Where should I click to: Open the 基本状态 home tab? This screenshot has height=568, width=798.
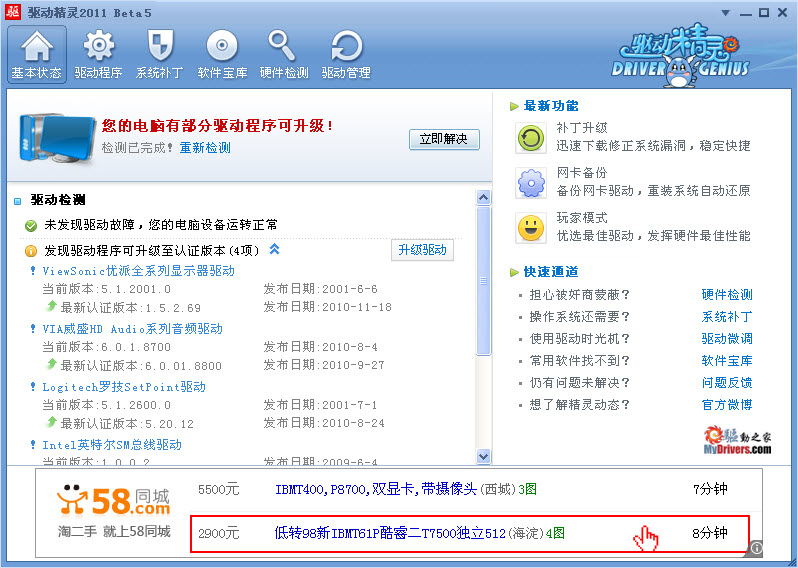(37, 54)
